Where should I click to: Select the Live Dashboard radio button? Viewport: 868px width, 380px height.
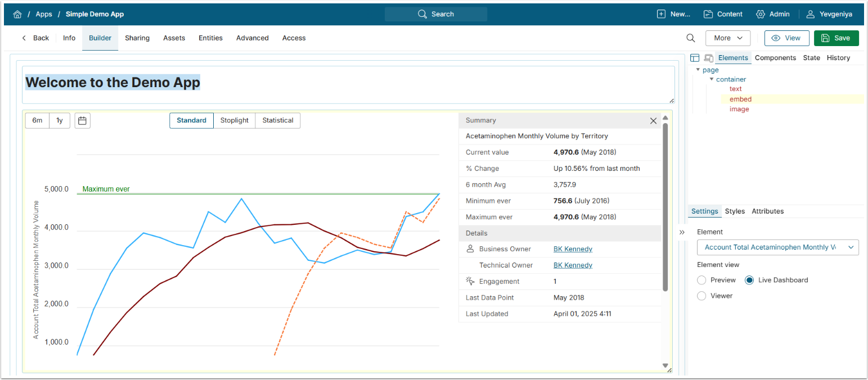749,280
